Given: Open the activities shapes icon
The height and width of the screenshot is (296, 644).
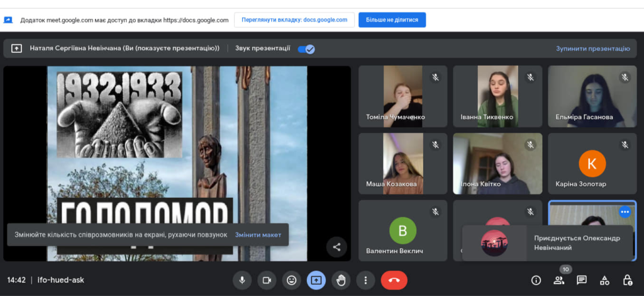Looking at the screenshot, I should coord(604,280).
